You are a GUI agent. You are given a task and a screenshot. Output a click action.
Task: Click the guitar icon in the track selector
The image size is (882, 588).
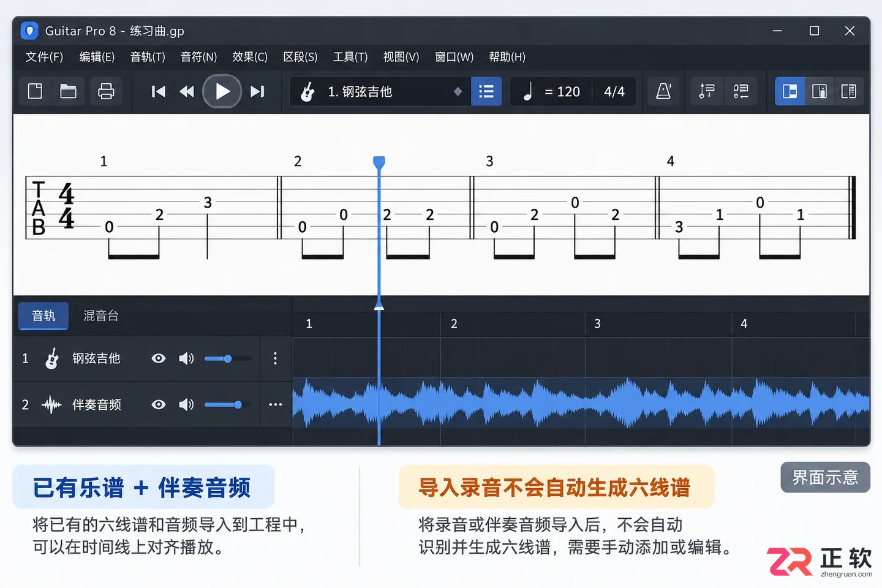tap(307, 92)
